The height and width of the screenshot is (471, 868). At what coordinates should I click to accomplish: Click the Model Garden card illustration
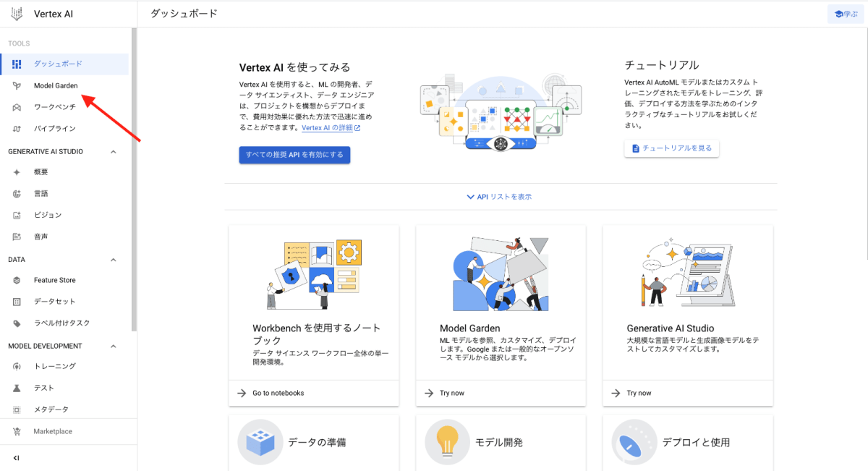pos(501,275)
